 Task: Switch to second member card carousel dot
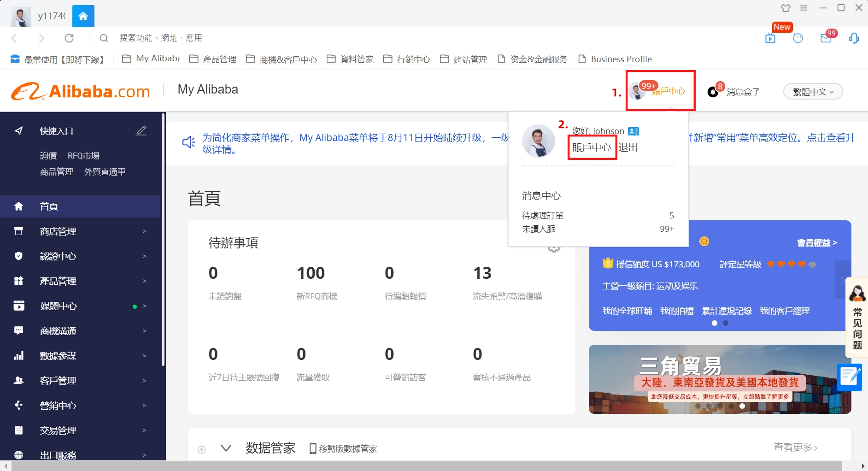pyautogui.click(x=726, y=323)
